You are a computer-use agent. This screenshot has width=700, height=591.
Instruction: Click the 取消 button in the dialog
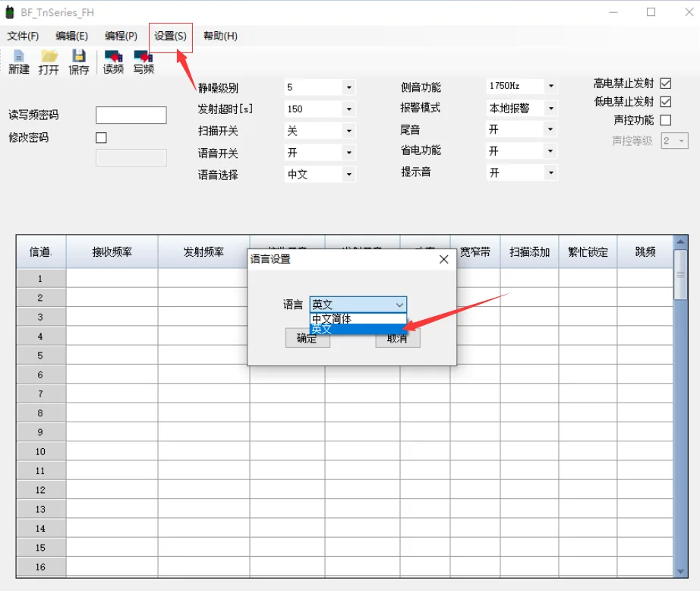pos(398,339)
